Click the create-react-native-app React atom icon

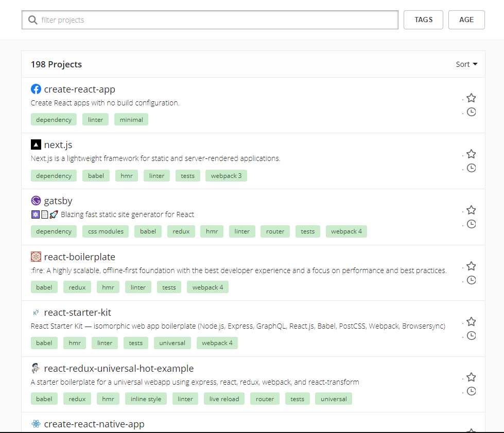36,424
